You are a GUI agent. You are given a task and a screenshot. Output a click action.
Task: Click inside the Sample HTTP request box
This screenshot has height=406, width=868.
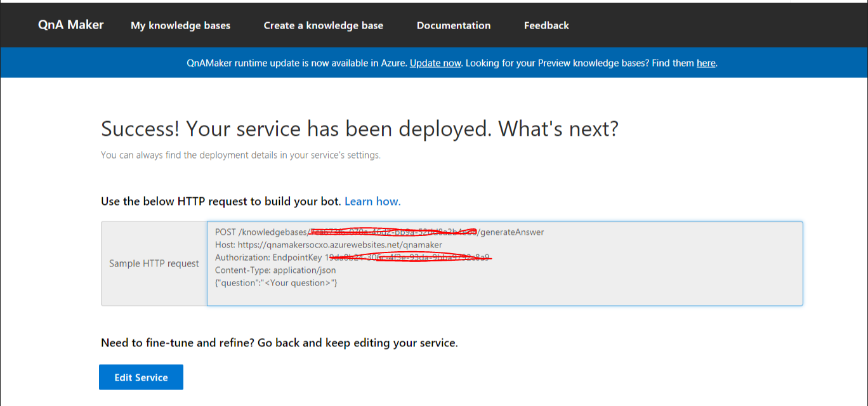504,263
